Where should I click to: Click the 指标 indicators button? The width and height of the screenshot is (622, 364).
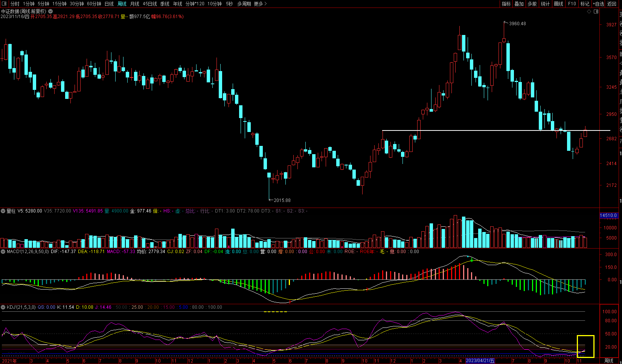tap(506, 4)
